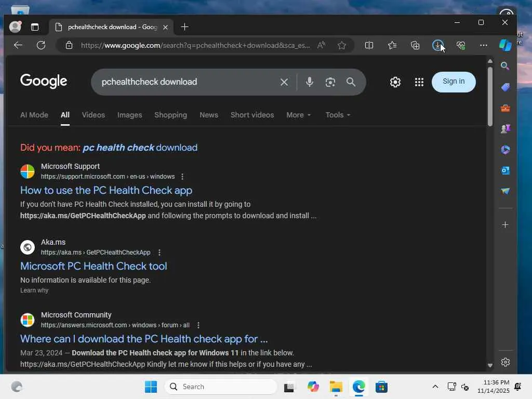Show hidden system tray icons

click(435, 387)
